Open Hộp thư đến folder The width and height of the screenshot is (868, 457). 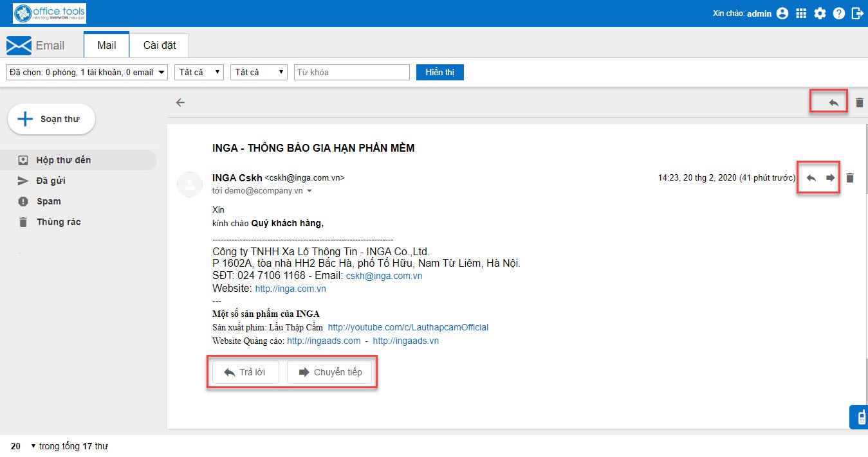pos(78,160)
